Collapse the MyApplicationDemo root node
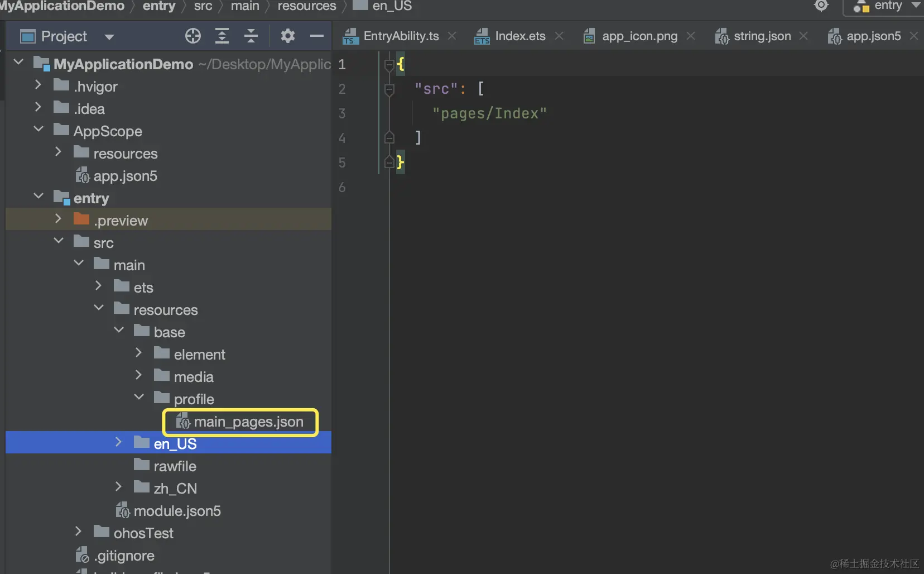 tap(18, 62)
